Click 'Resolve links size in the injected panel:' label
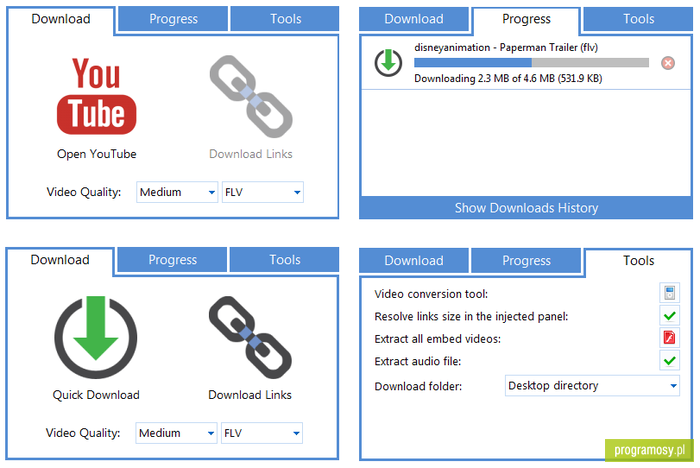 [471, 317]
